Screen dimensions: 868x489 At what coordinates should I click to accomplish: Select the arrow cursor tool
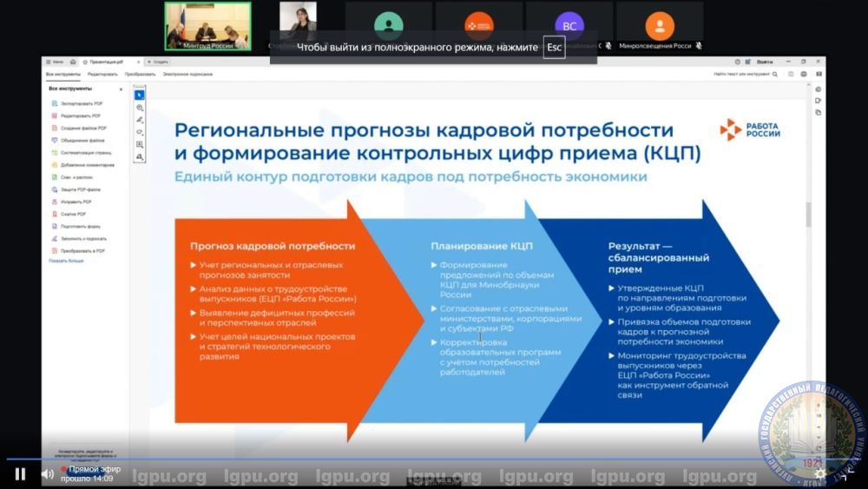tap(140, 95)
